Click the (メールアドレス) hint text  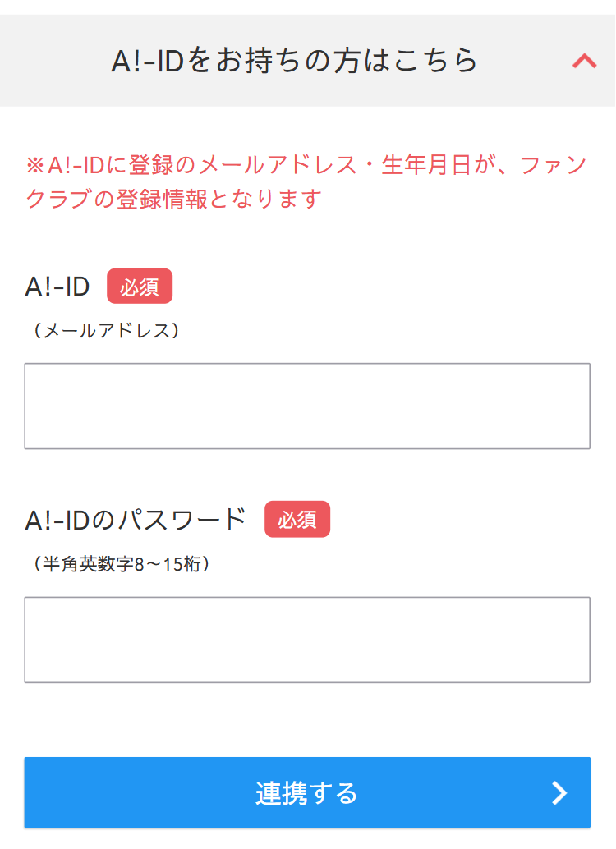click(106, 330)
